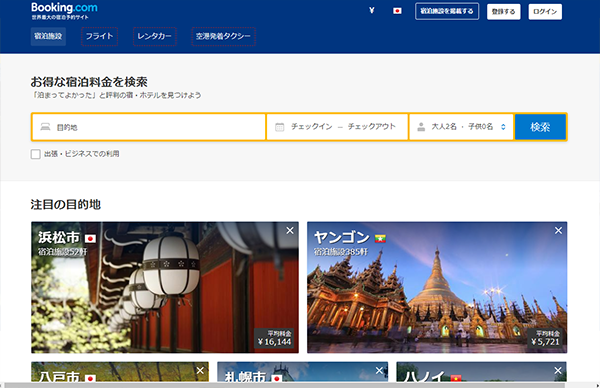Image resolution: width=600 pixels, height=388 pixels.
Task: Switch to the フライト tab
Action: [99, 36]
